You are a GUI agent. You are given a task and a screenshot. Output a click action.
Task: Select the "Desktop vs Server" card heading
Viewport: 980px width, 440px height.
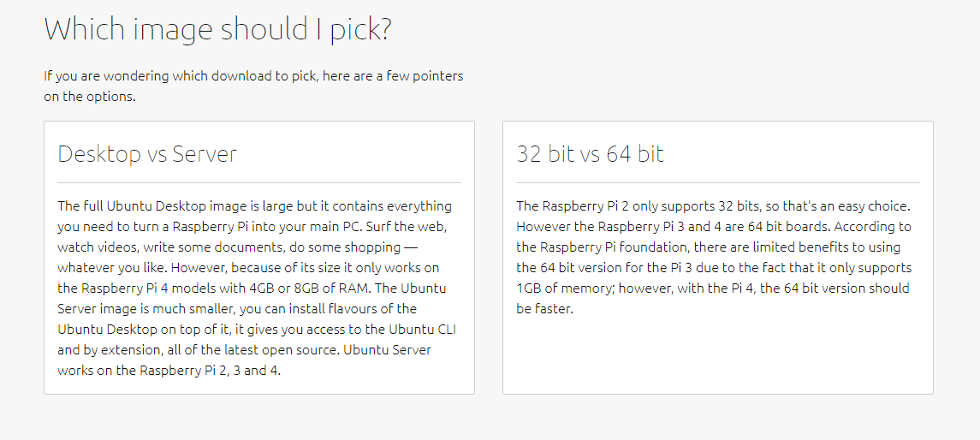[x=147, y=154]
